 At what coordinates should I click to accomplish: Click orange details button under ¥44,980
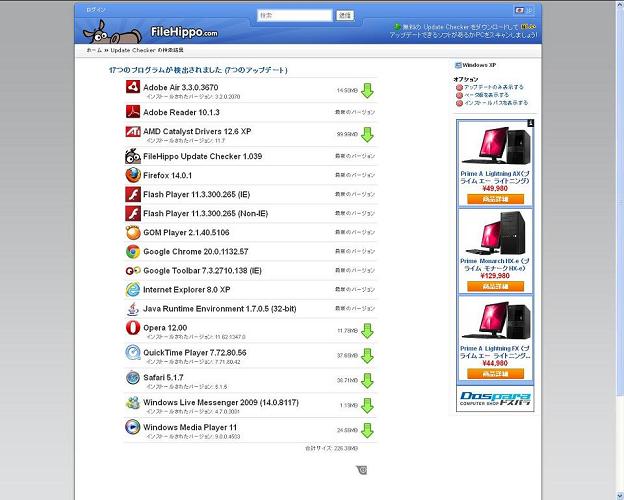click(495, 374)
